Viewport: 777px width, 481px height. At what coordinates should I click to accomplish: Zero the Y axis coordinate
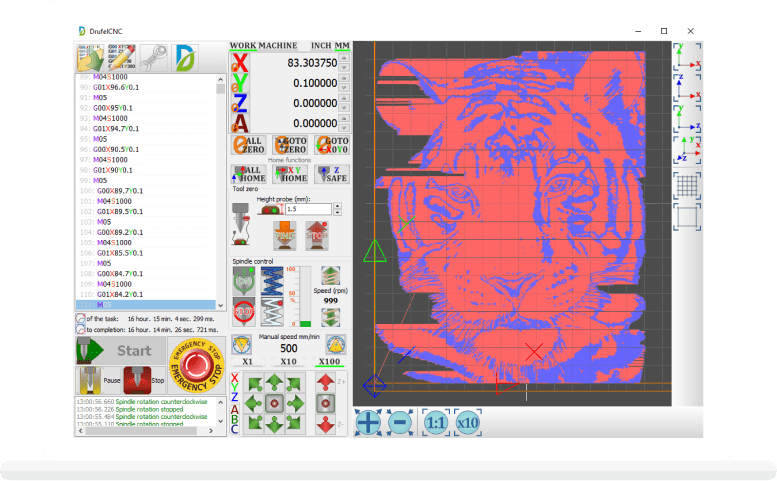tap(240, 83)
